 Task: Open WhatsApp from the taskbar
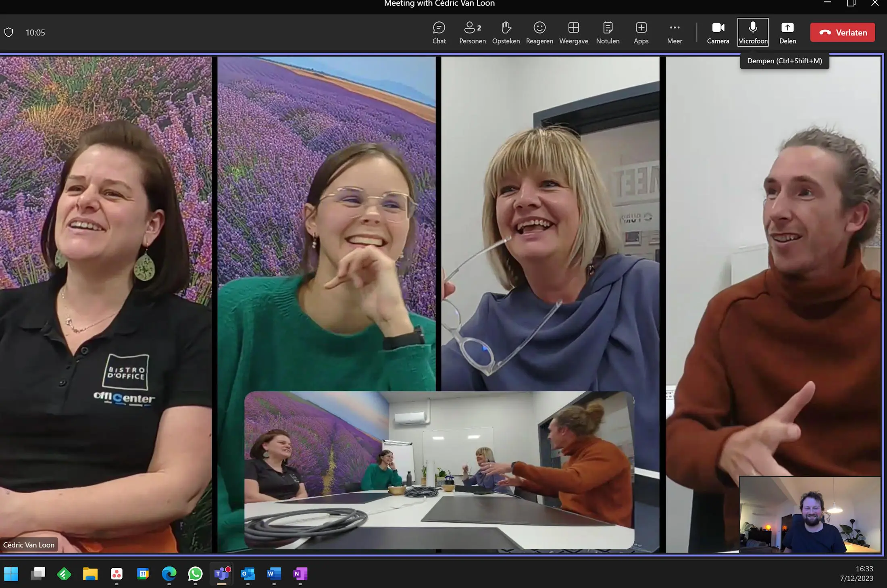[195, 573]
